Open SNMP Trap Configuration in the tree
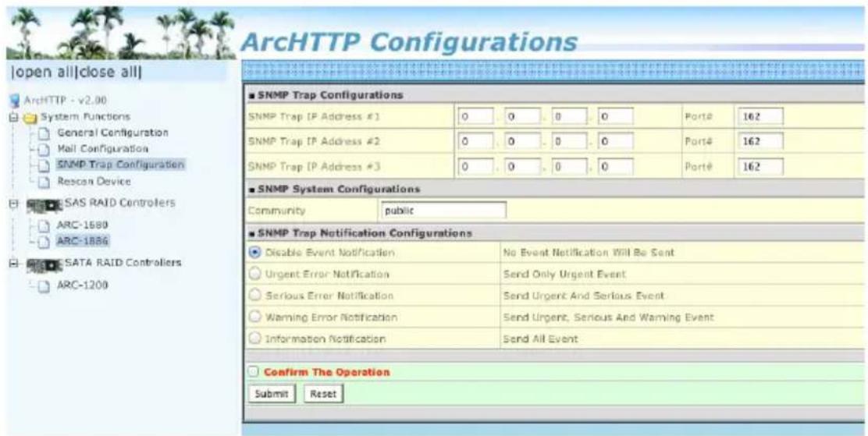 [x=121, y=165]
